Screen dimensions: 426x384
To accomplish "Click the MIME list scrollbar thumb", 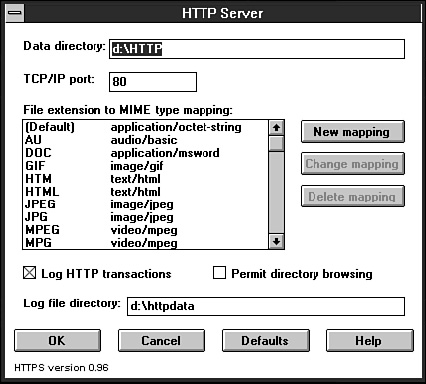I will [x=276, y=143].
